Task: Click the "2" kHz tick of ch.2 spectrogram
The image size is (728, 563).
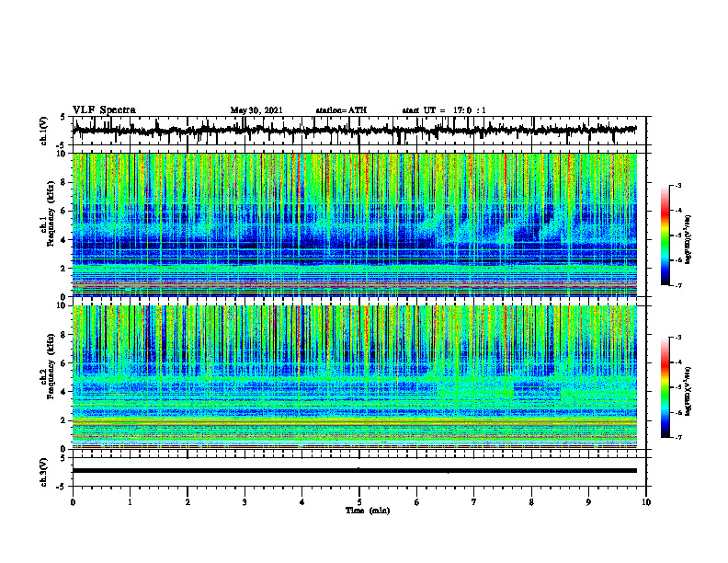Action: (x=64, y=420)
